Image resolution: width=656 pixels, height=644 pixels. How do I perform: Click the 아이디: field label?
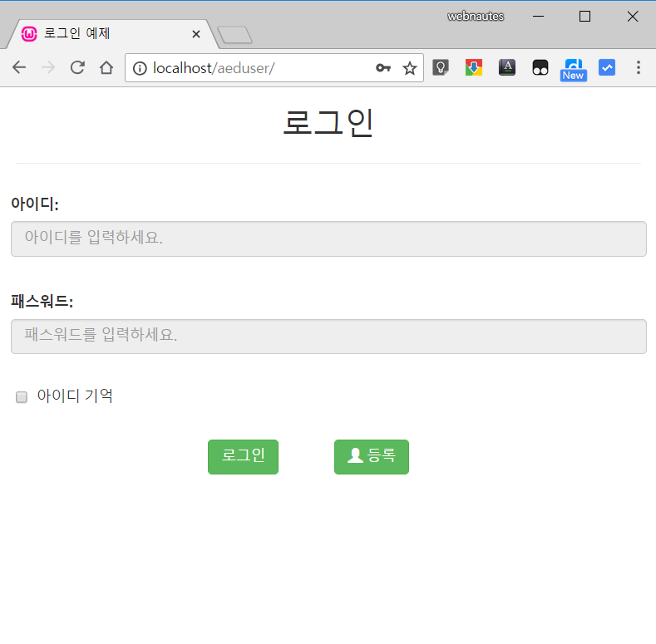pos(35,204)
